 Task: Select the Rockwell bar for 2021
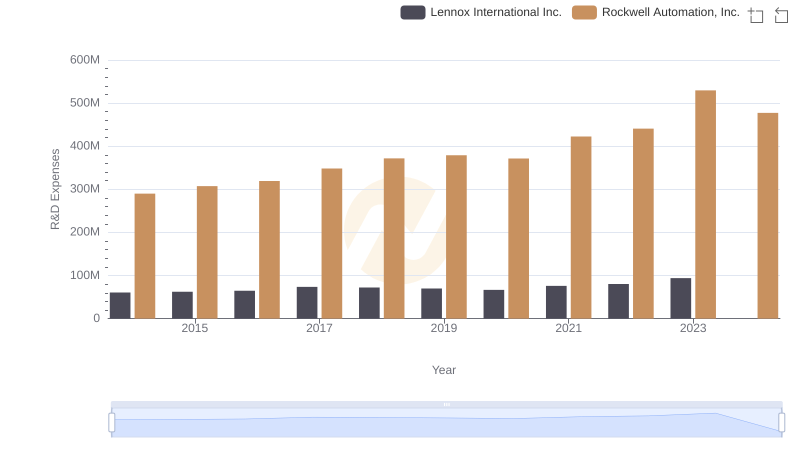pos(581,227)
